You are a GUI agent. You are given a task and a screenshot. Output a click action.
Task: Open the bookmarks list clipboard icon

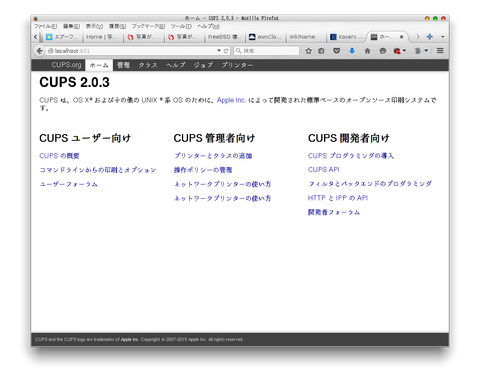pyautogui.click(x=321, y=51)
